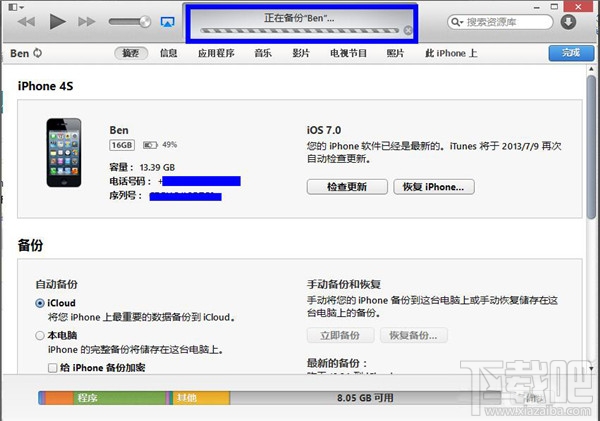Click the green 程序 storage segment

tap(119, 398)
